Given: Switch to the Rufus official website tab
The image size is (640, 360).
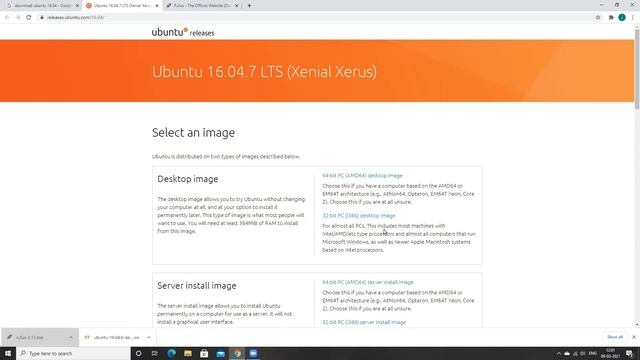Looking at the screenshot, I should [x=202, y=6].
